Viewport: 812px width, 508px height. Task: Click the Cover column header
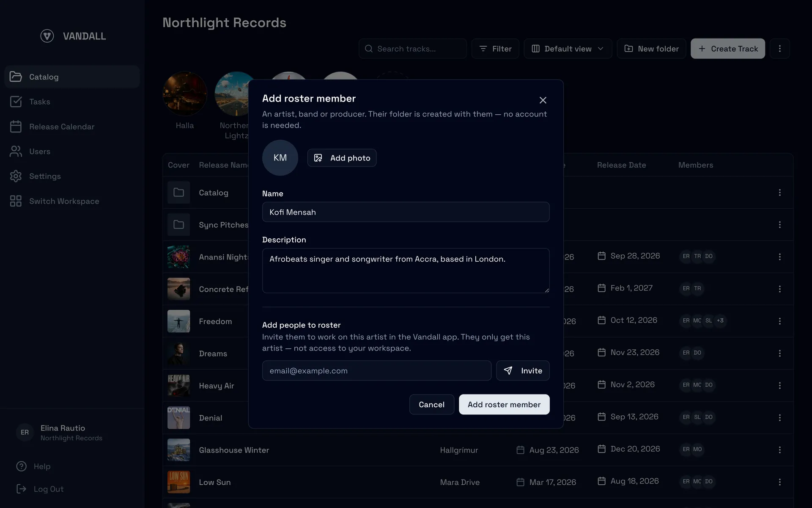pyautogui.click(x=178, y=165)
